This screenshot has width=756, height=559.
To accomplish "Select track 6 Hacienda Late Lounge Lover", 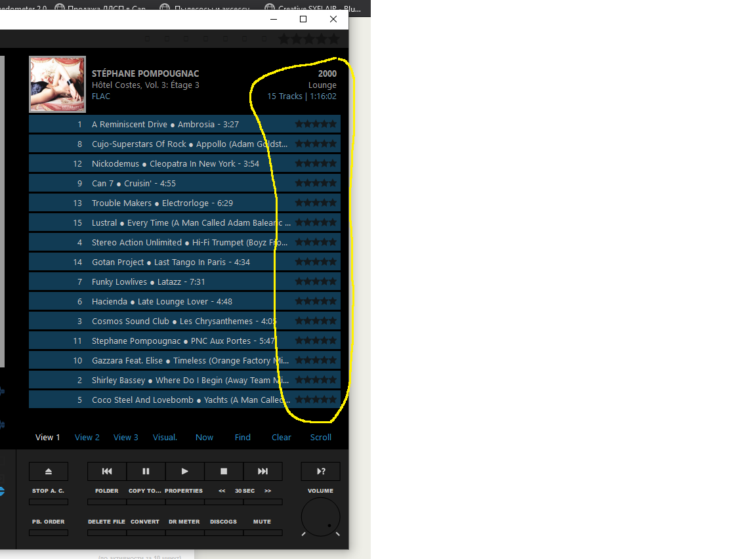I will click(x=184, y=301).
